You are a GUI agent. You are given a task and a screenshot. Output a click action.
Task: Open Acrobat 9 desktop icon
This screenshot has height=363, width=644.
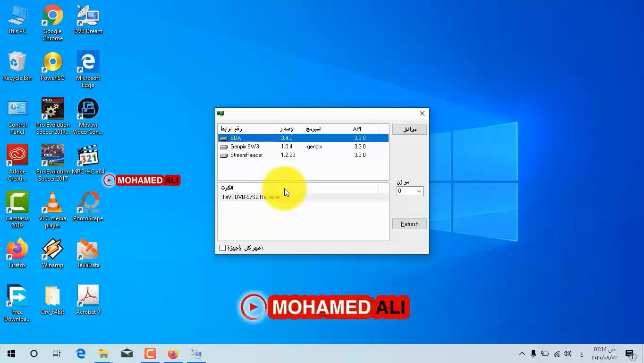[x=88, y=301]
